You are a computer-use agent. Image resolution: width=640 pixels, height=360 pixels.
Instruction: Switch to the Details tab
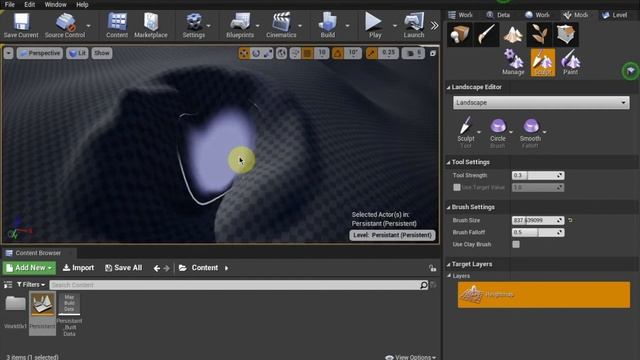(x=498, y=15)
